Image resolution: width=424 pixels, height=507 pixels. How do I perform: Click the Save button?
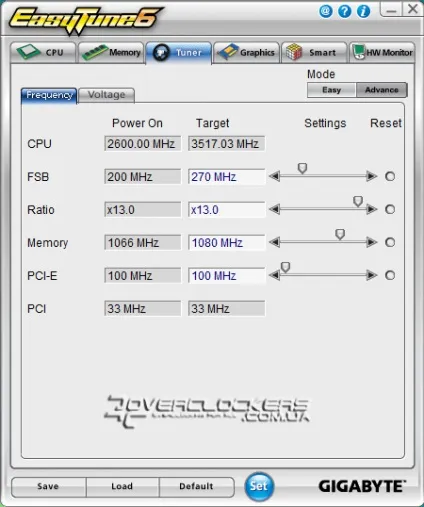(49, 487)
